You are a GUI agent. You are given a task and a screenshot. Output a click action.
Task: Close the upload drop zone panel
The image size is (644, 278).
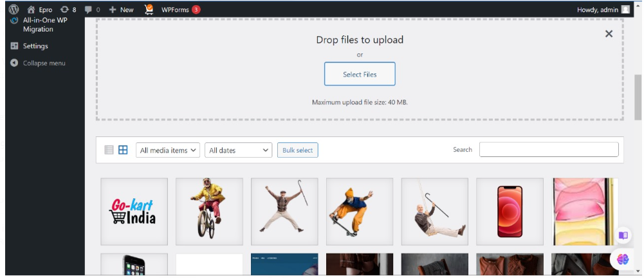coord(609,34)
